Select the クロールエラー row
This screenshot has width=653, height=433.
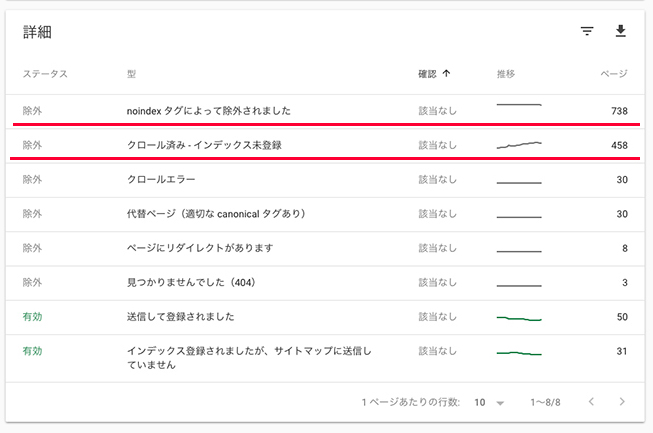[x=161, y=180]
